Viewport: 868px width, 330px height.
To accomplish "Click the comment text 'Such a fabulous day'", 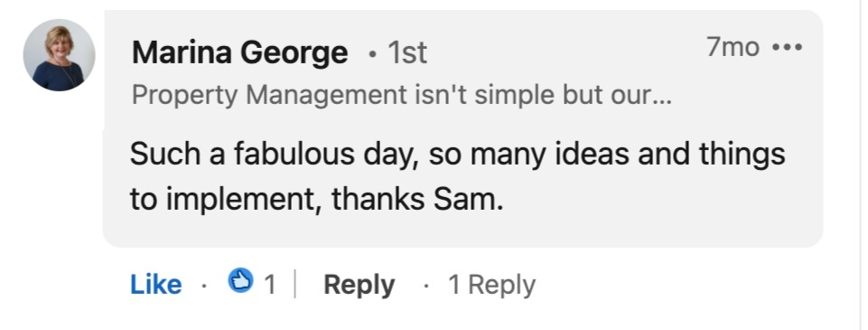I will 271,155.
